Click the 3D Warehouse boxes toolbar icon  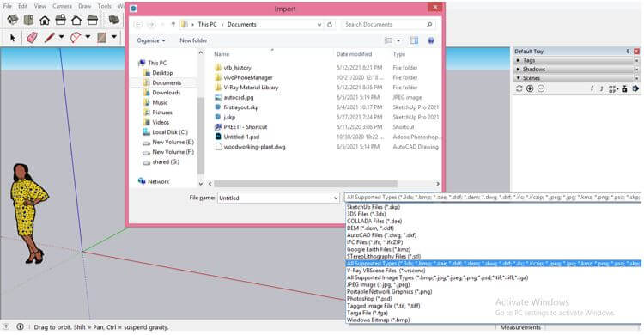(x=113, y=20)
